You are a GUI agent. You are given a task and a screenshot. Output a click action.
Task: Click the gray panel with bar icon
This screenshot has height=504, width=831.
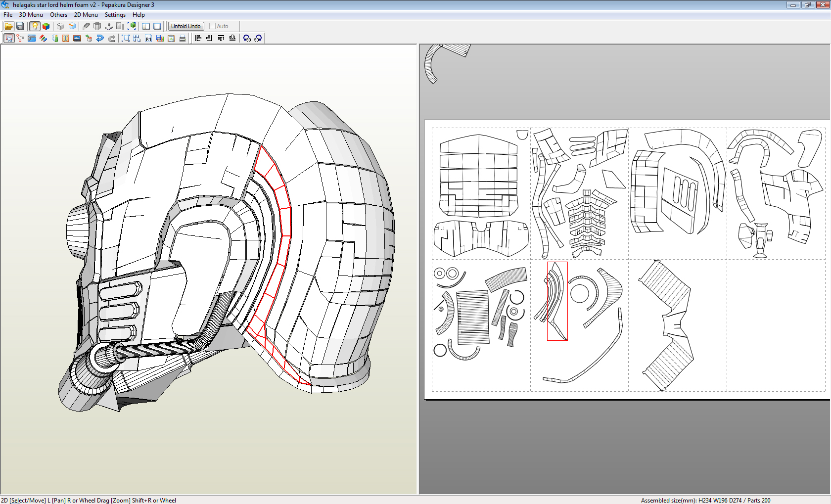pyautogui.click(x=120, y=26)
